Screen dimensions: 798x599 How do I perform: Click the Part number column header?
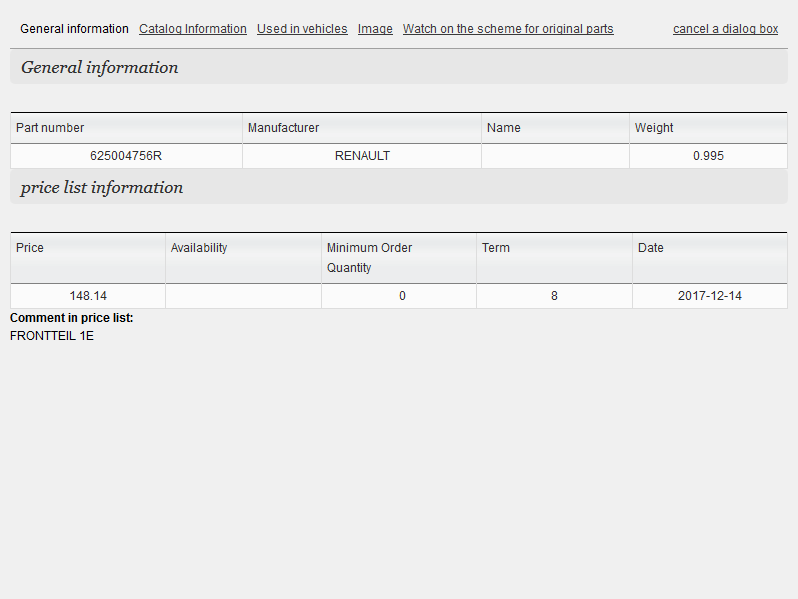(x=50, y=128)
